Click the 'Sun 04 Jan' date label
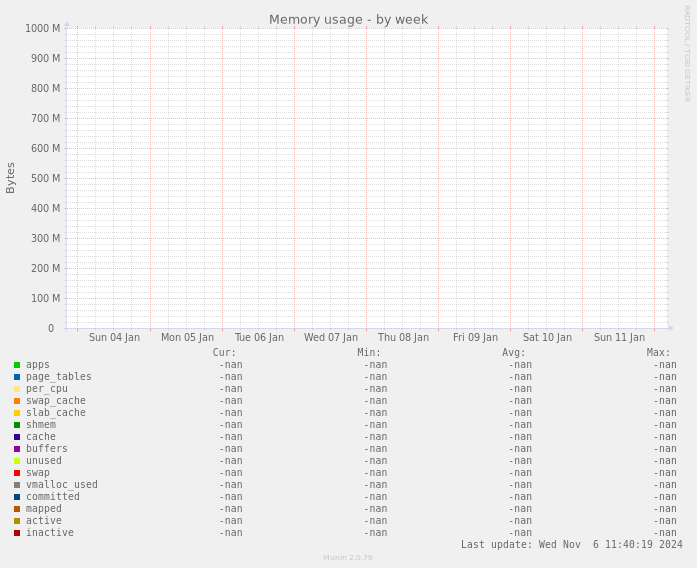 [x=114, y=337]
